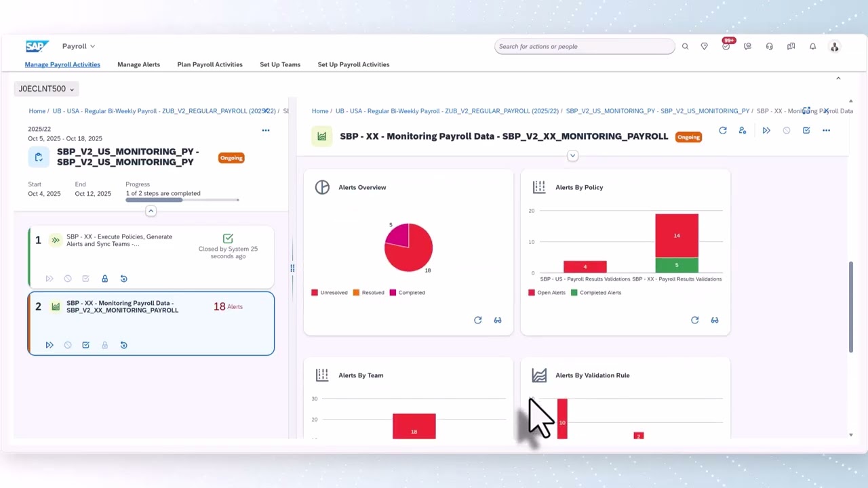
Task: Click the right panel vertical scrollbar
Action: pyautogui.click(x=851, y=306)
